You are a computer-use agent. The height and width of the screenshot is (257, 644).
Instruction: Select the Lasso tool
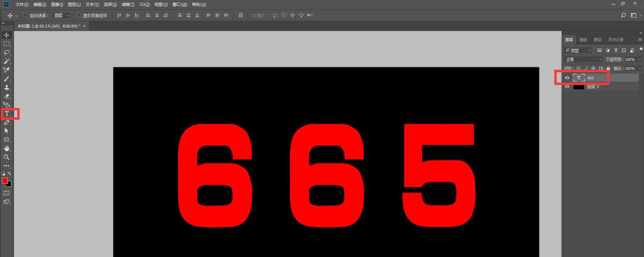click(x=7, y=53)
